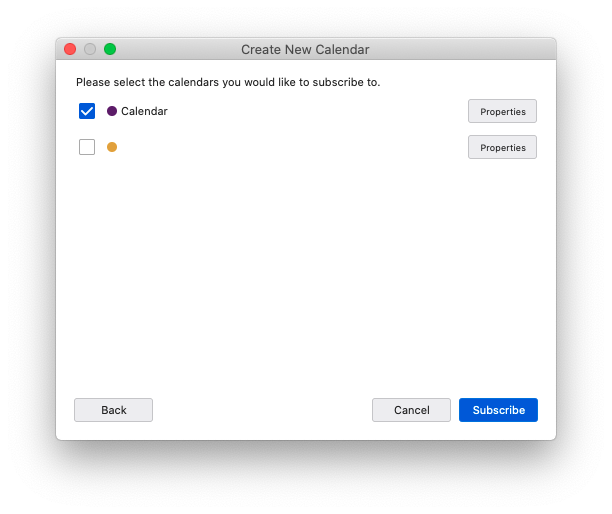
Task: Click the green zoom window button
Action: tap(110, 49)
